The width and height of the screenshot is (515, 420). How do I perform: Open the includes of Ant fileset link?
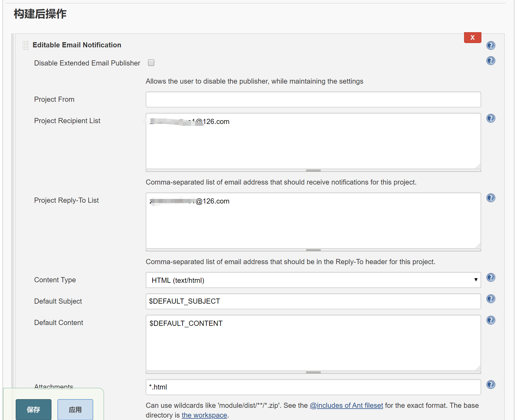tap(346, 405)
